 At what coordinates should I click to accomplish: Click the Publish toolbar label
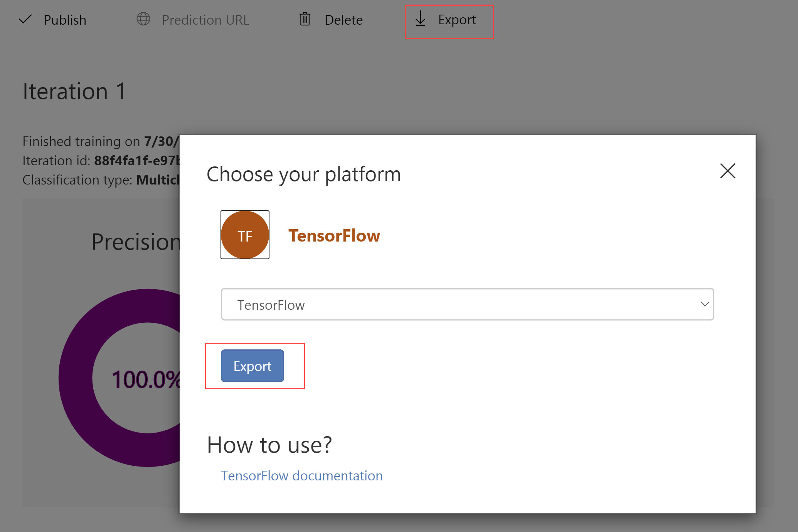[x=65, y=20]
